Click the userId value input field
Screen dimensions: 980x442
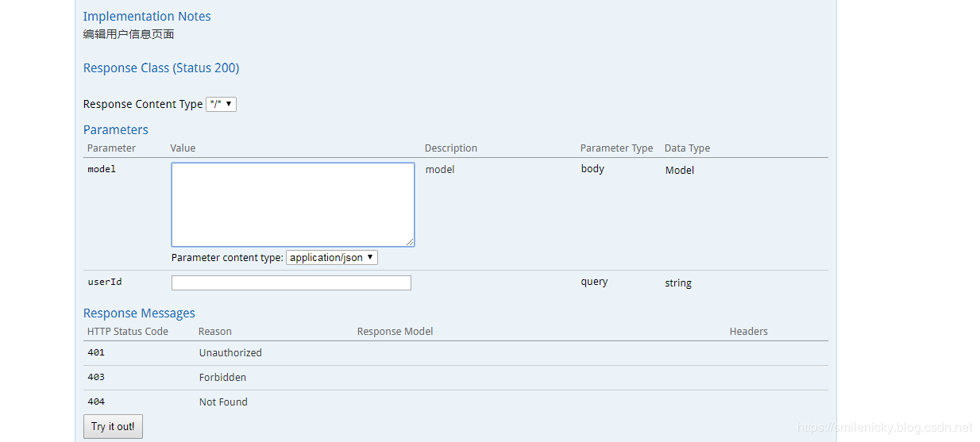coord(291,282)
